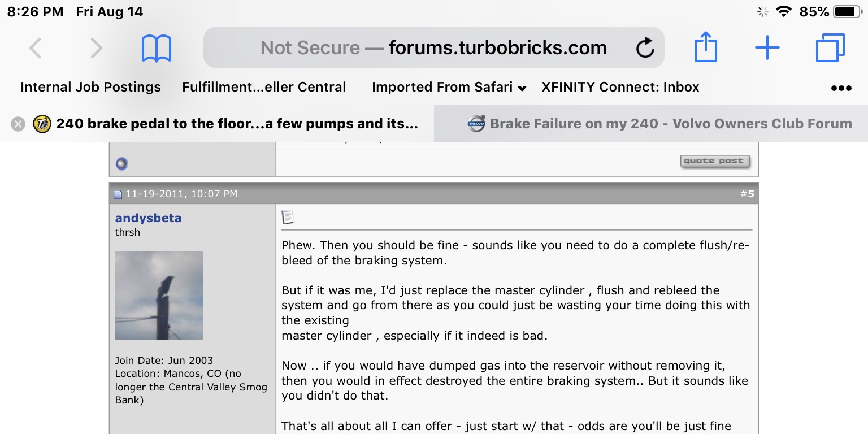
Task: Open the Fulfillment...eller Central bookmark
Action: tap(264, 87)
